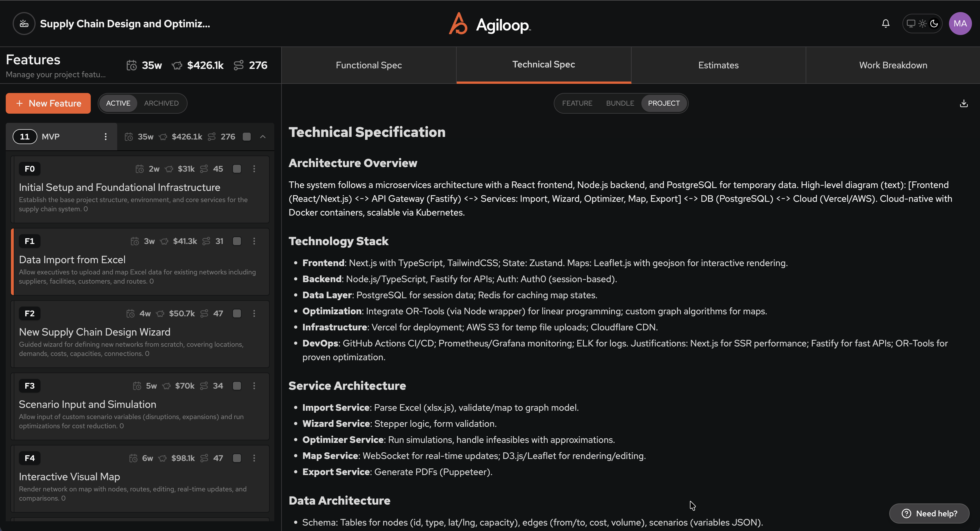Viewport: 980px width, 531px height.
Task: Switch to the Functional Spec tab
Action: click(368, 65)
